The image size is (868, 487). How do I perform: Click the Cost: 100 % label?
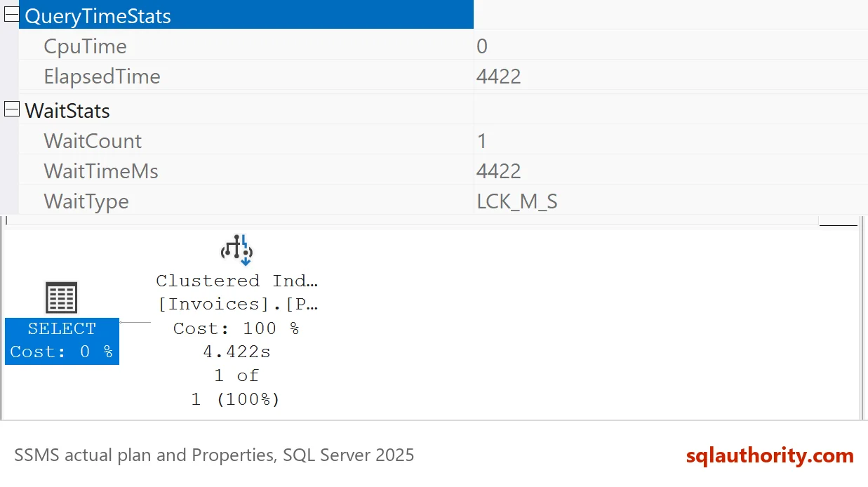pyautogui.click(x=236, y=328)
